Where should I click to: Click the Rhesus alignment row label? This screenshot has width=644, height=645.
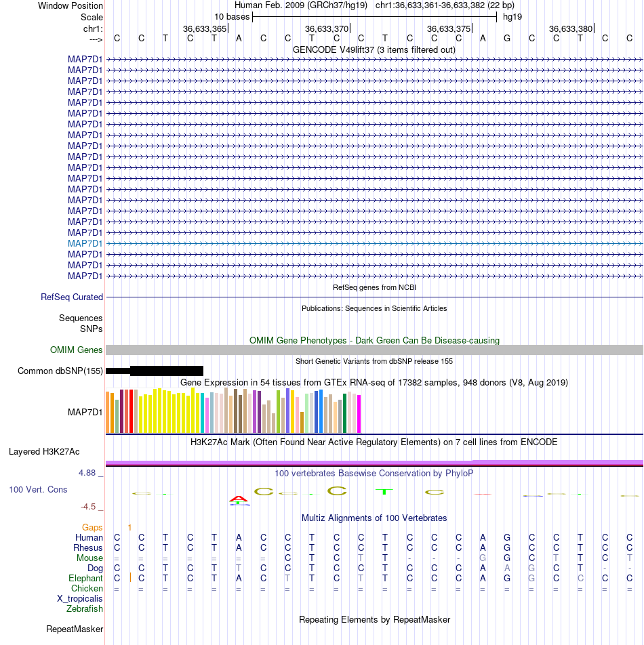87,548
